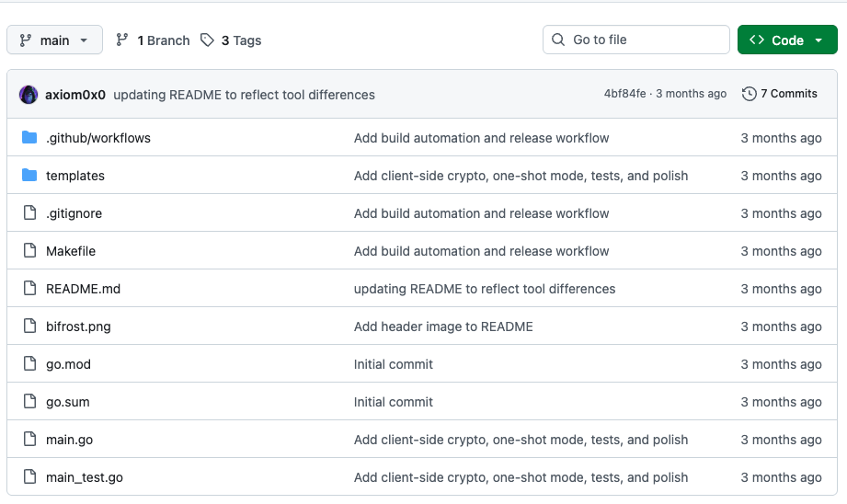Screen dimensions: 847x504
Task: Open README.md row commit message
Action: 485,289
